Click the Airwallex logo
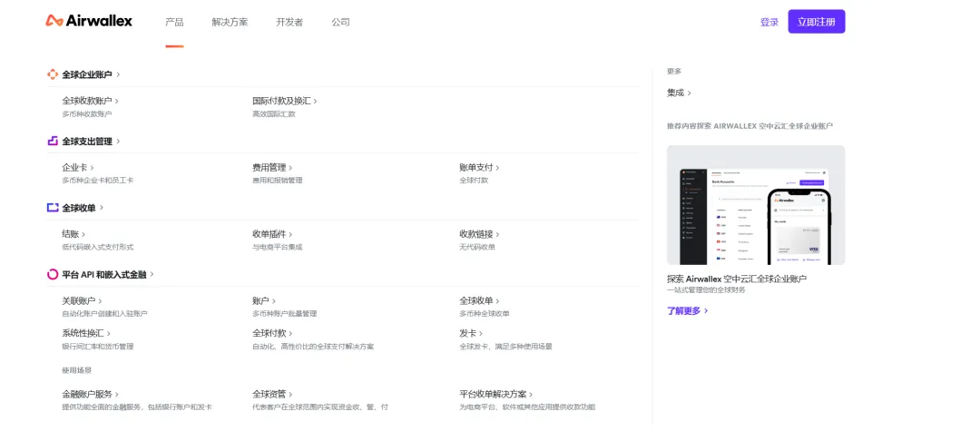The image size is (980, 441). (89, 21)
